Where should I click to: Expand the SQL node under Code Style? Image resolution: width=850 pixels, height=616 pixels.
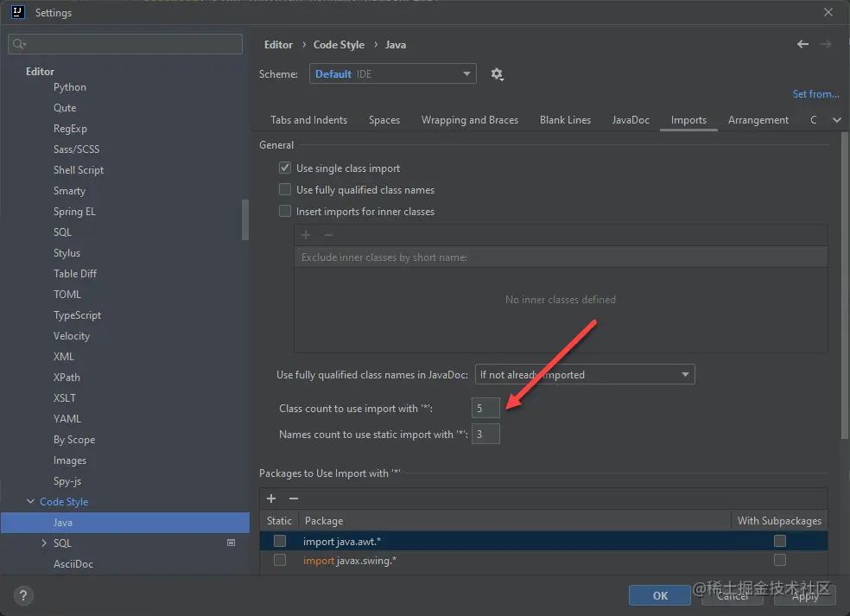[44, 543]
